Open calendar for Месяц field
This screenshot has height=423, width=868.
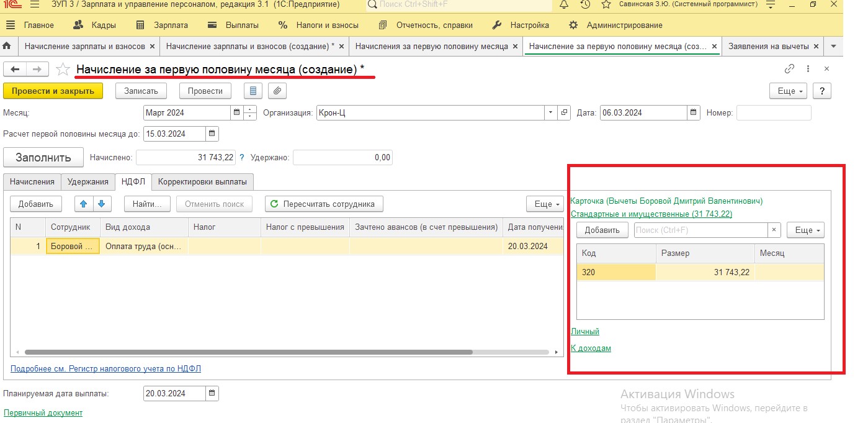(236, 113)
